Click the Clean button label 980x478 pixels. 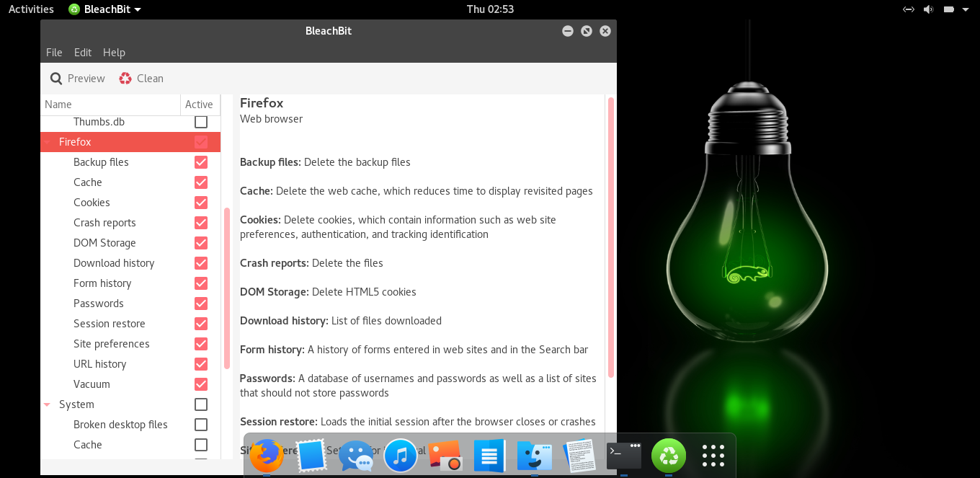(x=150, y=79)
